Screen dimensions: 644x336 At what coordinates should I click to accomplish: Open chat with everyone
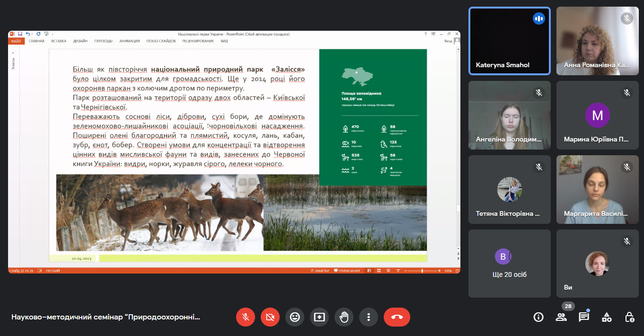(584, 317)
